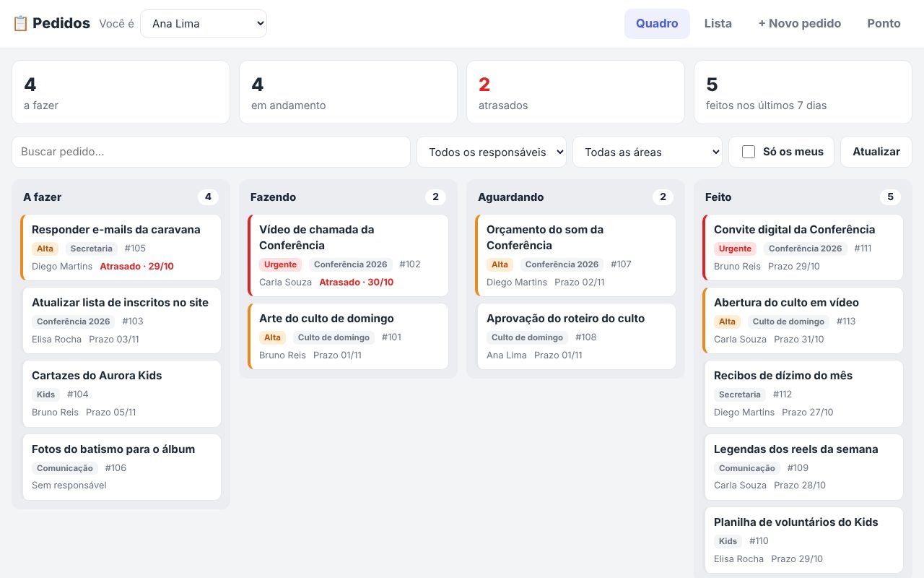The width and height of the screenshot is (924, 578).
Task: Click the "Atrasado · 29/10" label
Action: coord(136,266)
